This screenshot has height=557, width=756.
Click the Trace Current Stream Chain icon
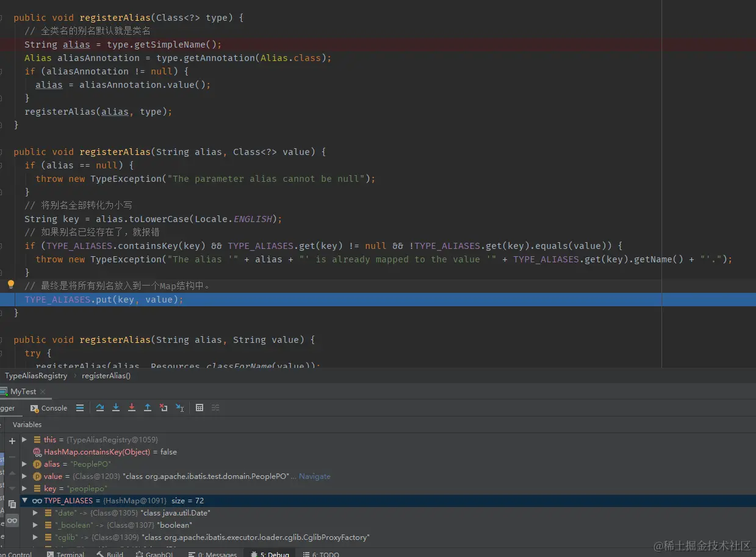pos(215,408)
